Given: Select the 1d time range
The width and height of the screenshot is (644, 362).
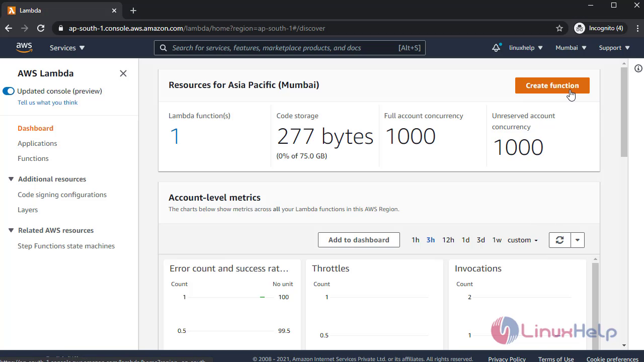Looking at the screenshot, I should click(x=466, y=240).
